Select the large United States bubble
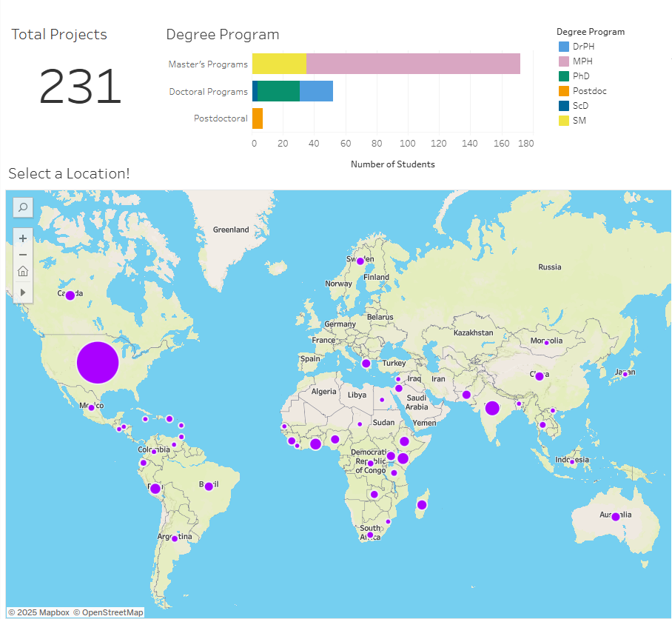 point(98,363)
